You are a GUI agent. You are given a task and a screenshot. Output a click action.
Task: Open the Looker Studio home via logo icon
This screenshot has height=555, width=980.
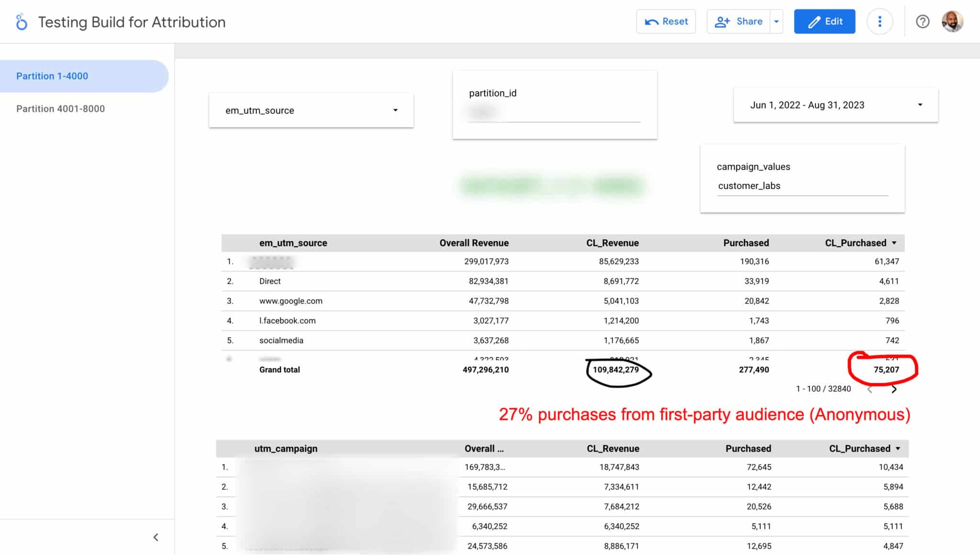pos(21,22)
